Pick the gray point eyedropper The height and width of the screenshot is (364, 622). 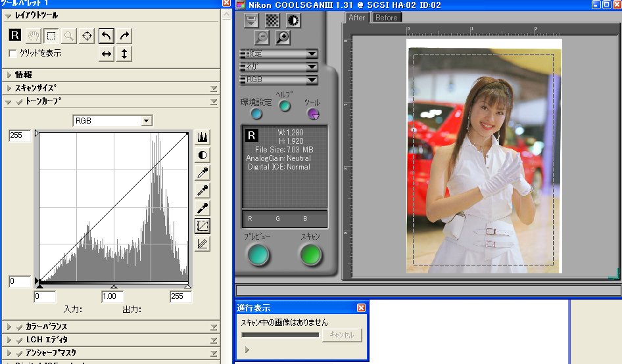click(203, 191)
